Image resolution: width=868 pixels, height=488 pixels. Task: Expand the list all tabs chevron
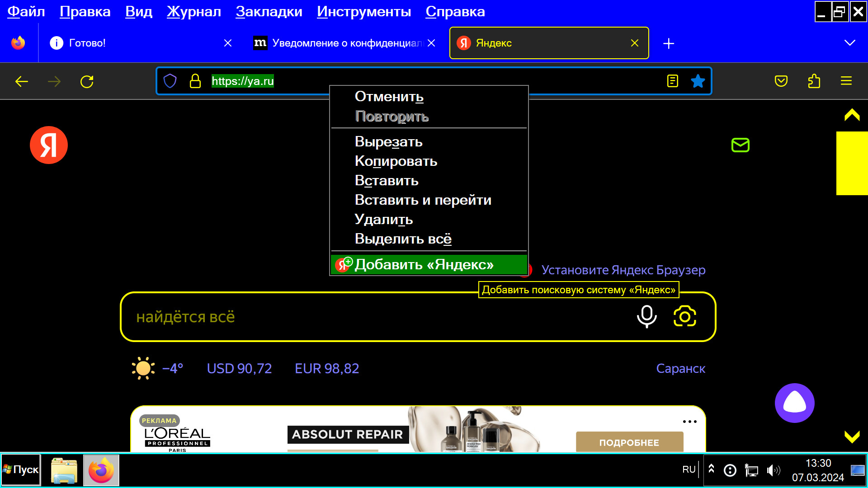coord(850,43)
